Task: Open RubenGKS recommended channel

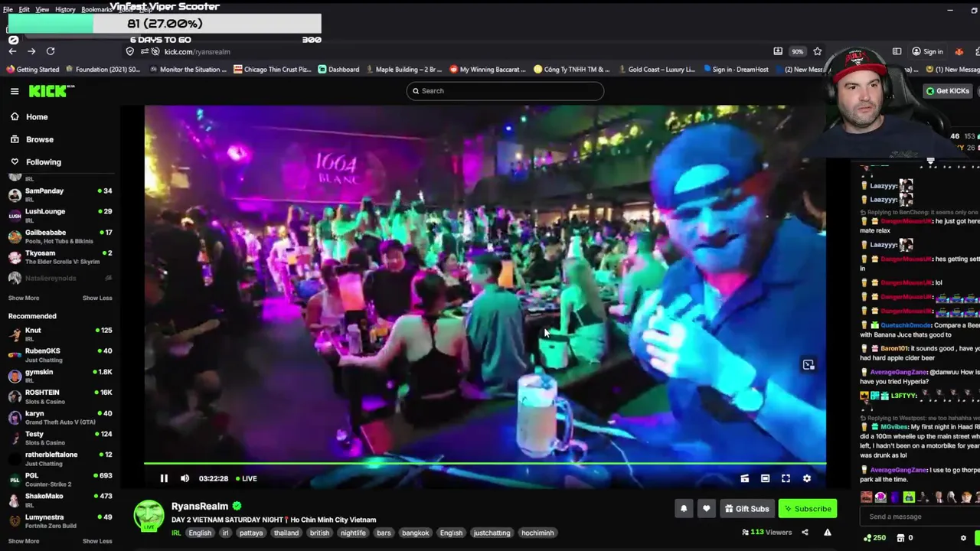Action: click(x=60, y=354)
